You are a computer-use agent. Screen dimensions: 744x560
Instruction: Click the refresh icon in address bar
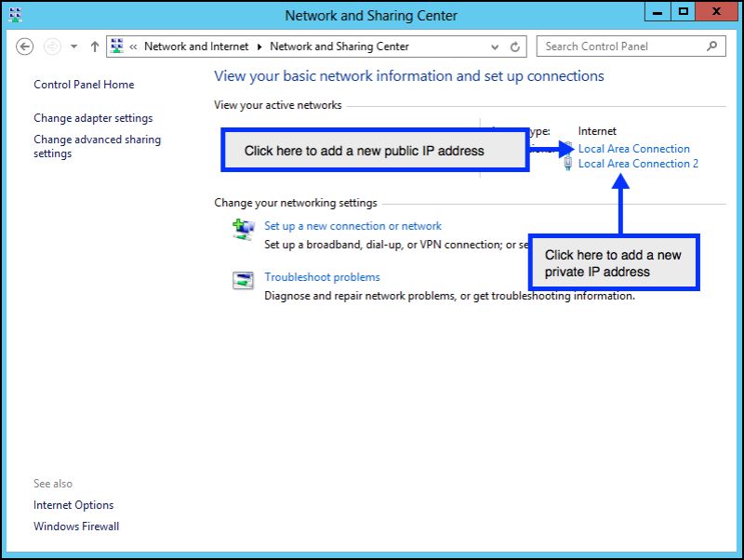click(x=515, y=46)
